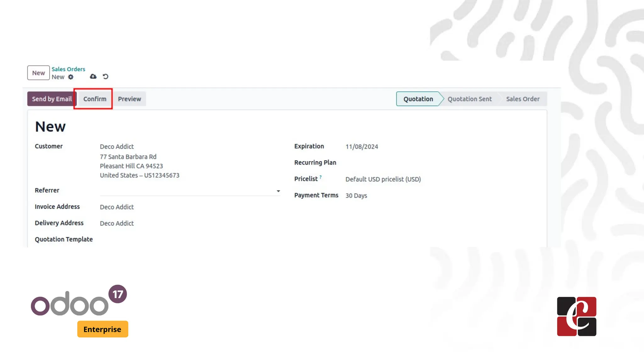Click the Pricelist help question mark
Image resolution: width=644 pixels, height=362 pixels.
320,177
